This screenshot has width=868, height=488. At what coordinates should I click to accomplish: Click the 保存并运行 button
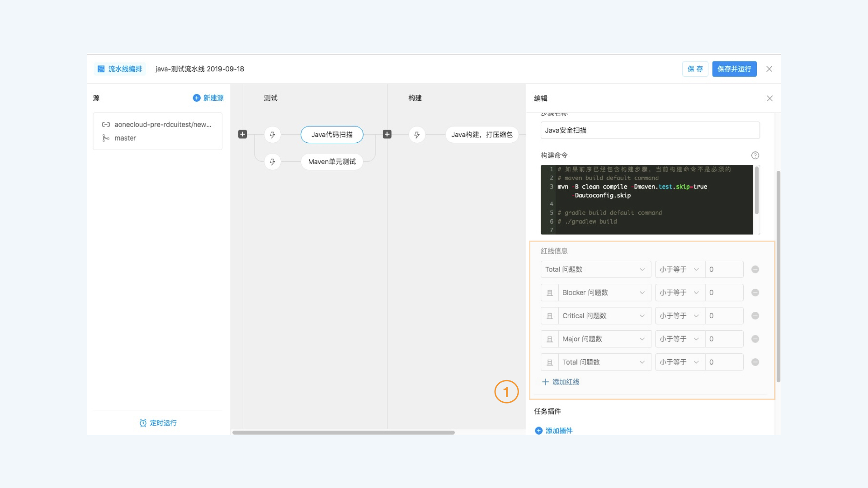click(734, 69)
